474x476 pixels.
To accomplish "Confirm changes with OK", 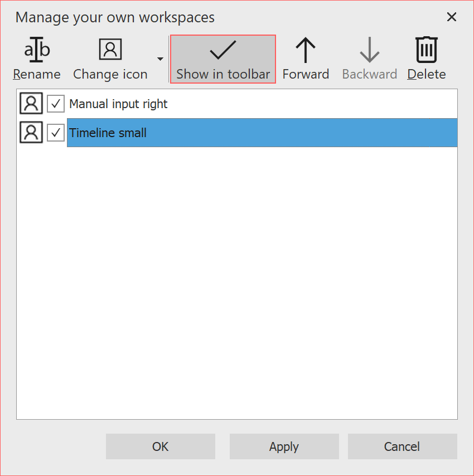I will click(x=160, y=446).
